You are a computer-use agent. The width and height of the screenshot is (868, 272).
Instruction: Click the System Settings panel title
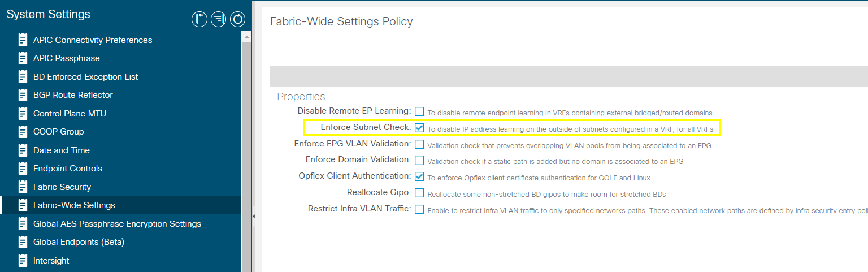point(48,14)
